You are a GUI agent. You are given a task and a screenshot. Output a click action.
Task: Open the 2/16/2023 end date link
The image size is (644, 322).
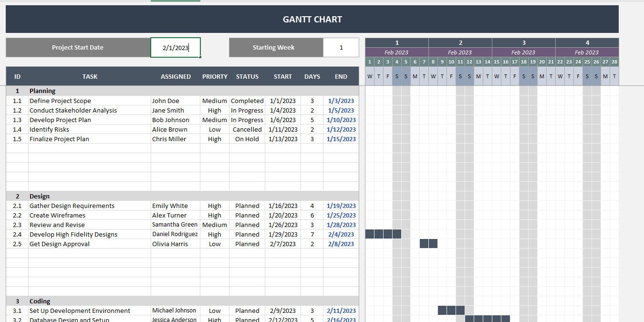(x=341, y=320)
